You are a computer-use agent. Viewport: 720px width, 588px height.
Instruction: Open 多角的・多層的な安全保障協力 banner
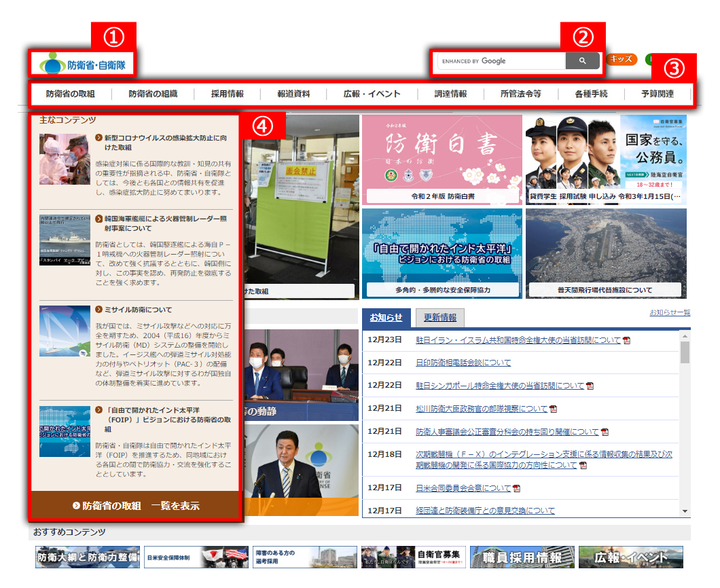click(442, 253)
